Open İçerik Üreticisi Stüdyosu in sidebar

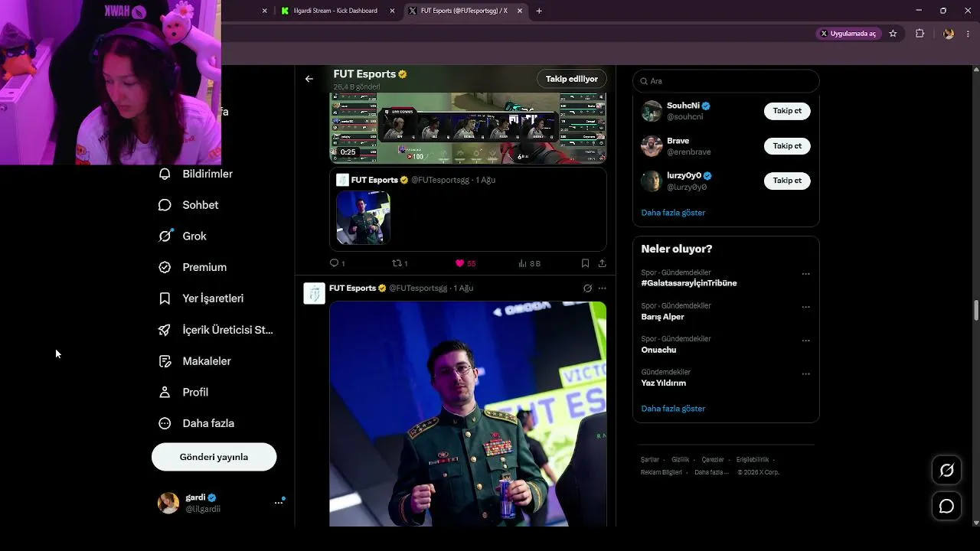(x=216, y=330)
